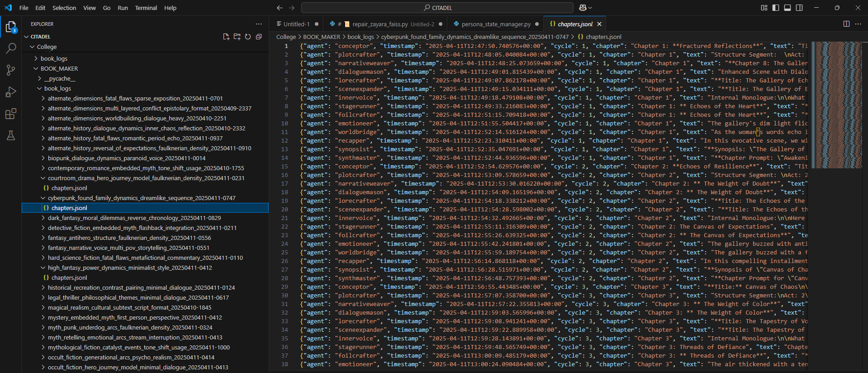Collapse all folders in Explorer
868x373 pixels.
click(259, 37)
